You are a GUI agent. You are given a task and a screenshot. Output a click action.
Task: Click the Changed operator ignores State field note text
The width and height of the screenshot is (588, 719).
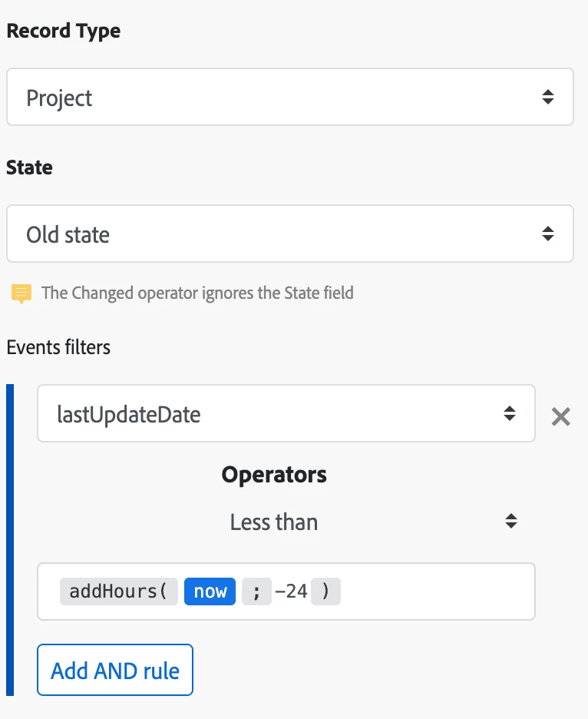[x=197, y=293]
